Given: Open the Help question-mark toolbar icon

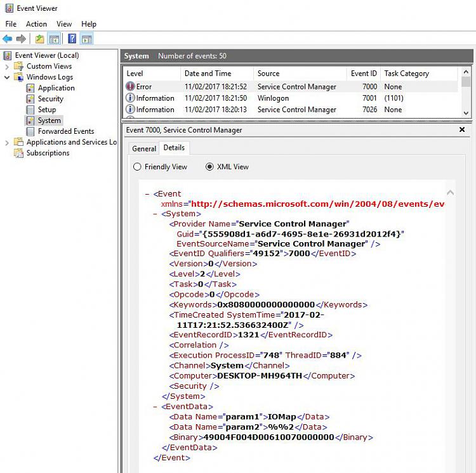Looking at the screenshot, I should (x=72, y=39).
